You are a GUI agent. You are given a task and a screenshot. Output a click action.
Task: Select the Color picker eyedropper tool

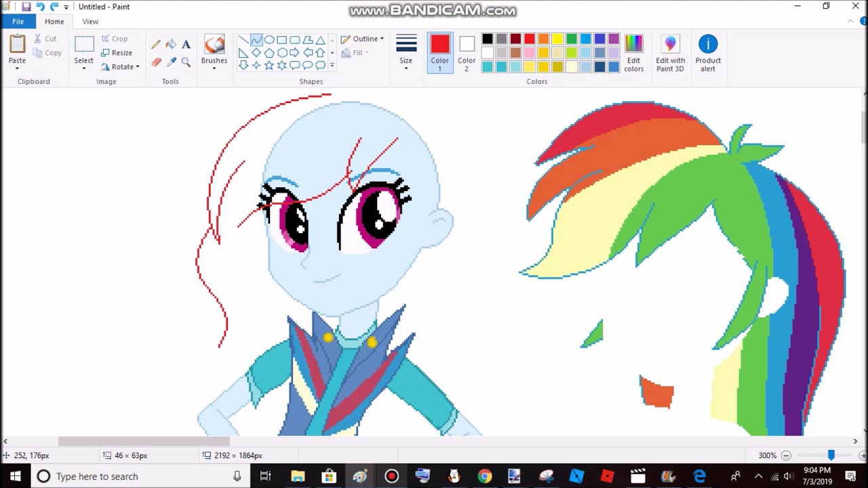coord(171,62)
